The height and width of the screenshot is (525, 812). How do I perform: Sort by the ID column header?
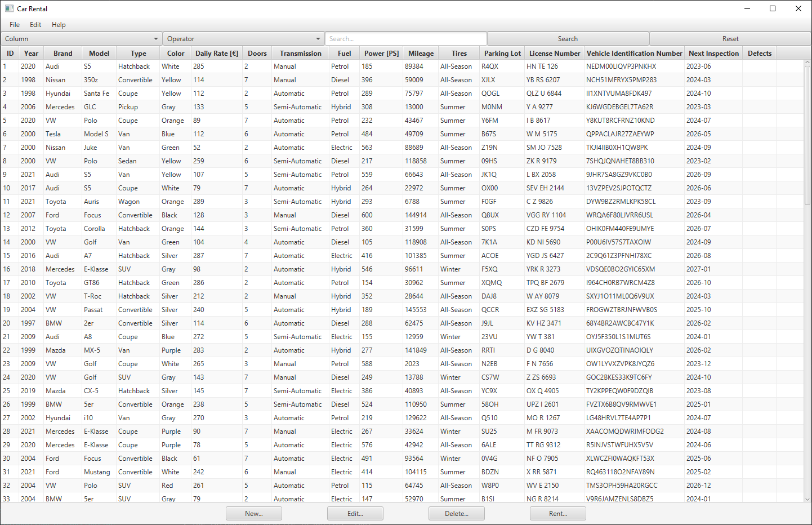coord(10,54)
